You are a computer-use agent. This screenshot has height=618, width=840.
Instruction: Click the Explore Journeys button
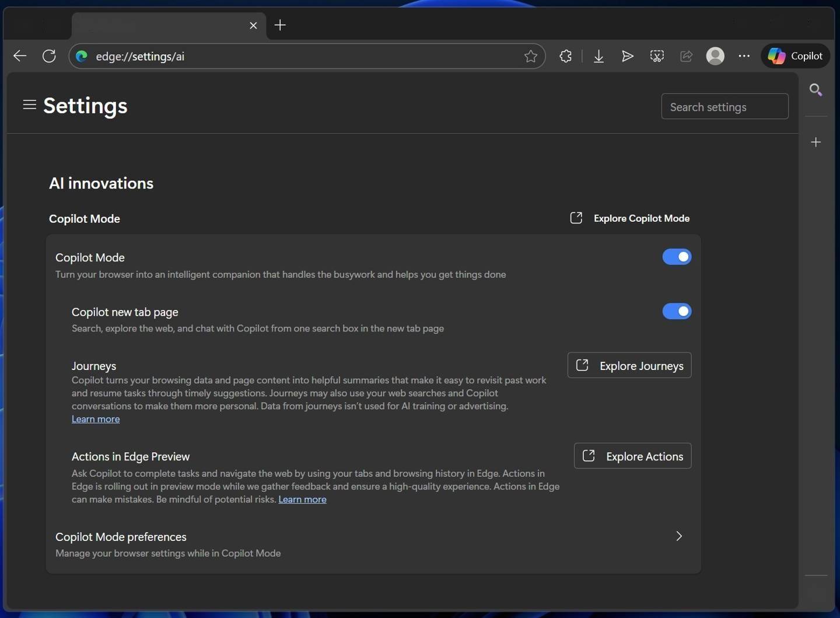click(629, 365)
